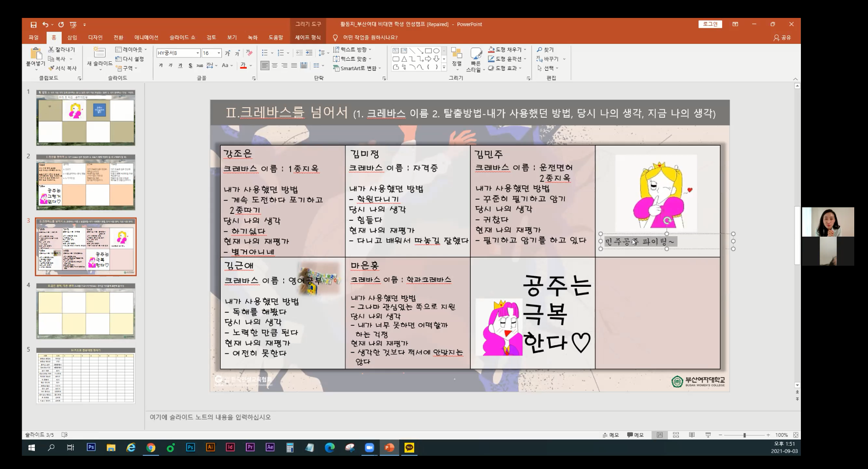
Task: Open the 선택 select dropdown
Action: 548,68
